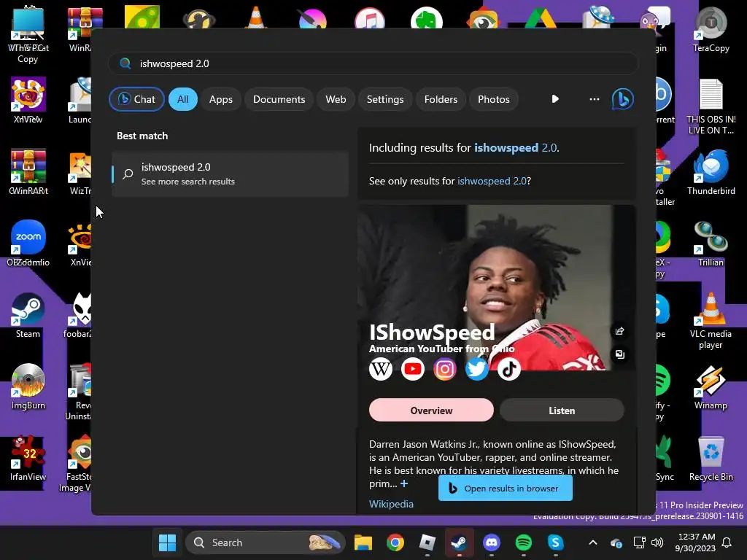Select the Trillian desktop shortcut
The height and width of the screenshot is (560, 747).
[x=711, y=244]
